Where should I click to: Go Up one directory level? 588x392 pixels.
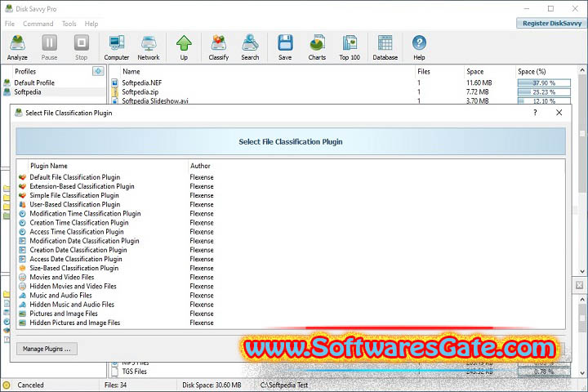tap(184, 47)
